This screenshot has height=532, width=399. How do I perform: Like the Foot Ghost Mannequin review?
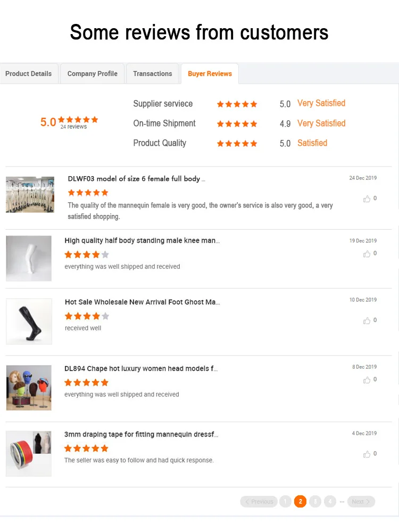pos(367,321)
